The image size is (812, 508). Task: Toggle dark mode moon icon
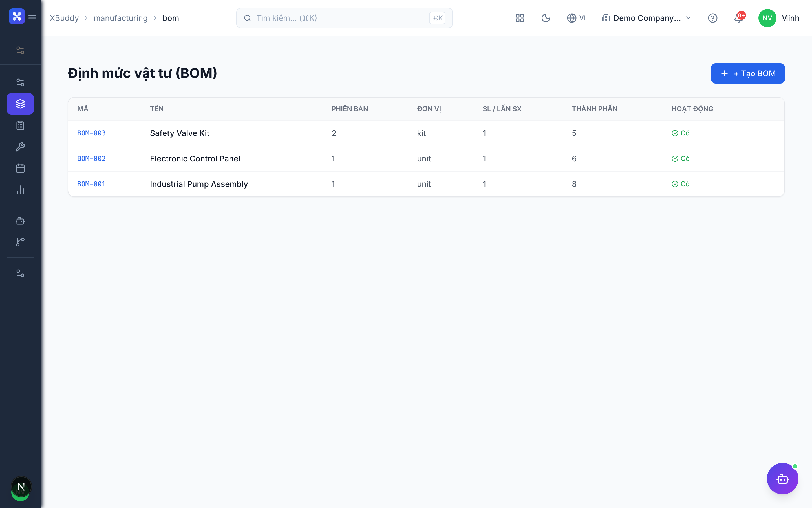point(546,18)
